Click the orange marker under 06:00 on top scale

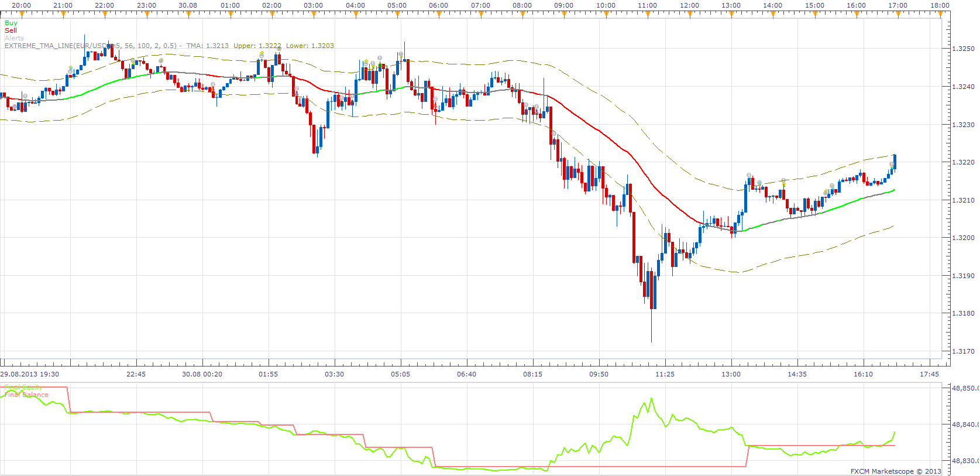(x=439, y=14)
